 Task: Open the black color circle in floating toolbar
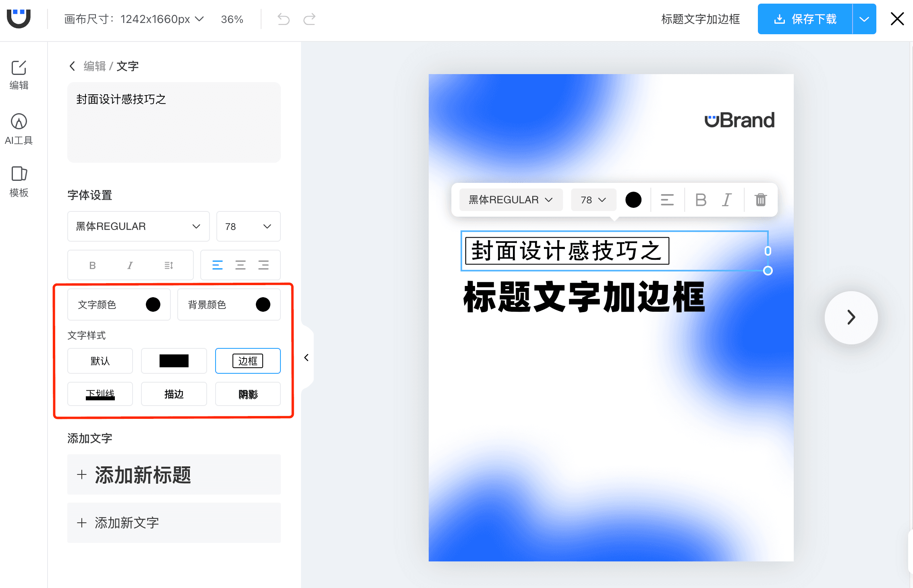[x=633, y=200]
